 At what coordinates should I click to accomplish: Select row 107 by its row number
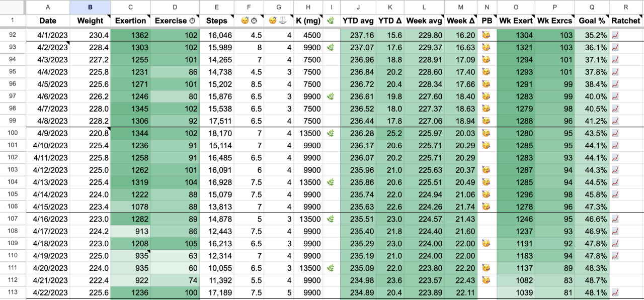tap(13, 219)
